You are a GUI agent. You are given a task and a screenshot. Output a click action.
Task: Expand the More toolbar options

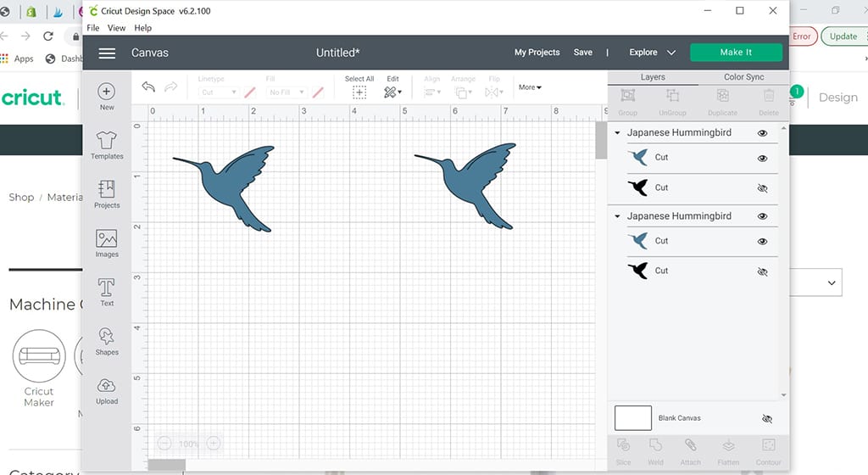pos(530,87)
